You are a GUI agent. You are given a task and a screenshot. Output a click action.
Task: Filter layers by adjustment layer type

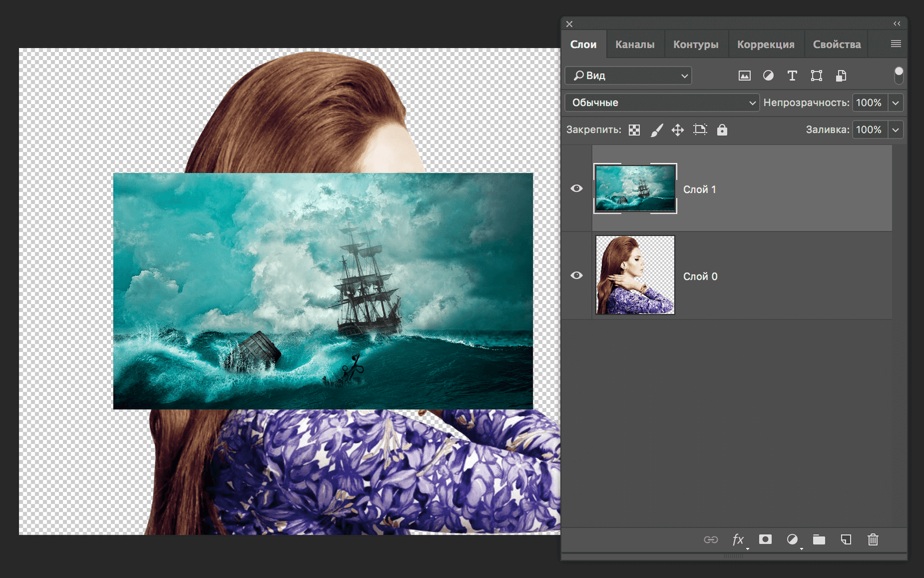pos(768,76)
